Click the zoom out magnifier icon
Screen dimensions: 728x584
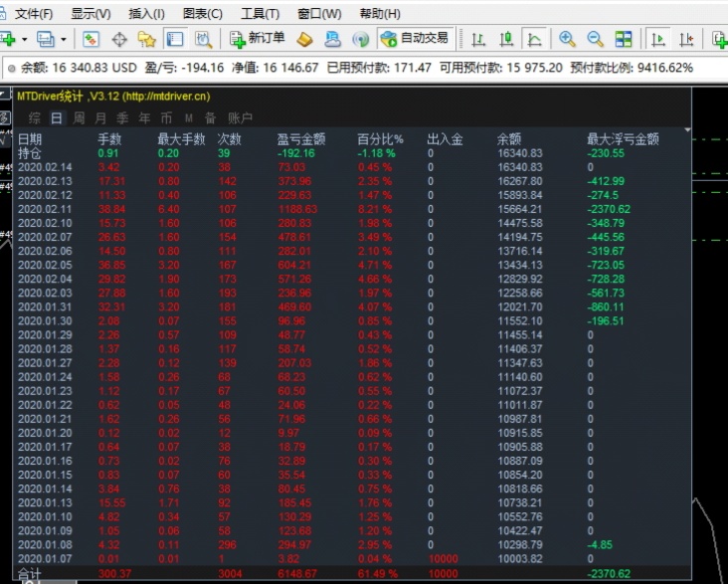click(595, 39)
